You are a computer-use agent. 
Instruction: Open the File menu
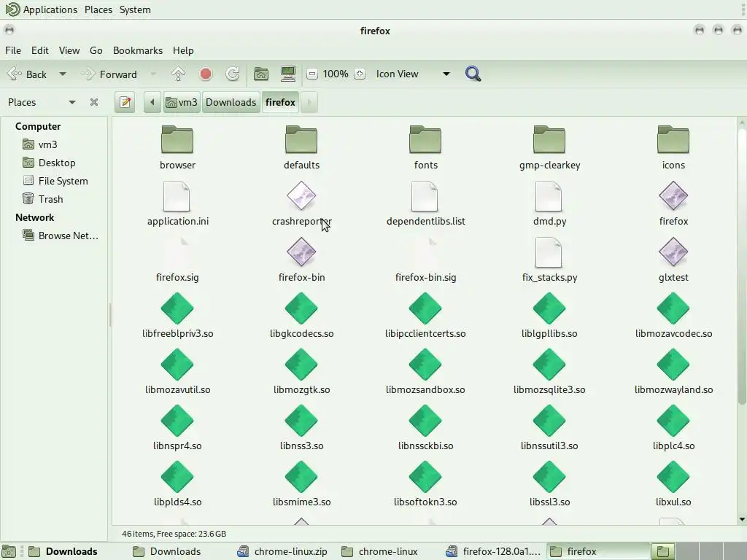tap(13, 50)
